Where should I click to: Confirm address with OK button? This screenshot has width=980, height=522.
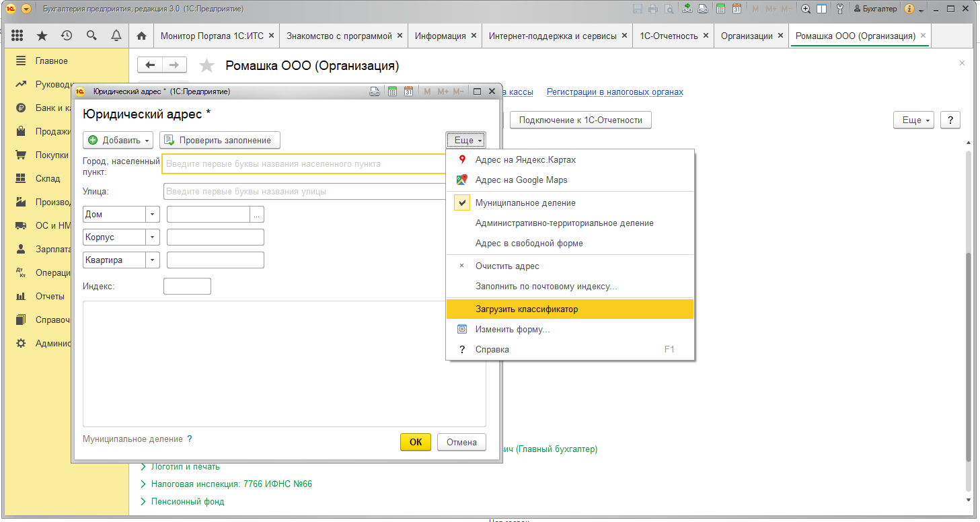416,442
